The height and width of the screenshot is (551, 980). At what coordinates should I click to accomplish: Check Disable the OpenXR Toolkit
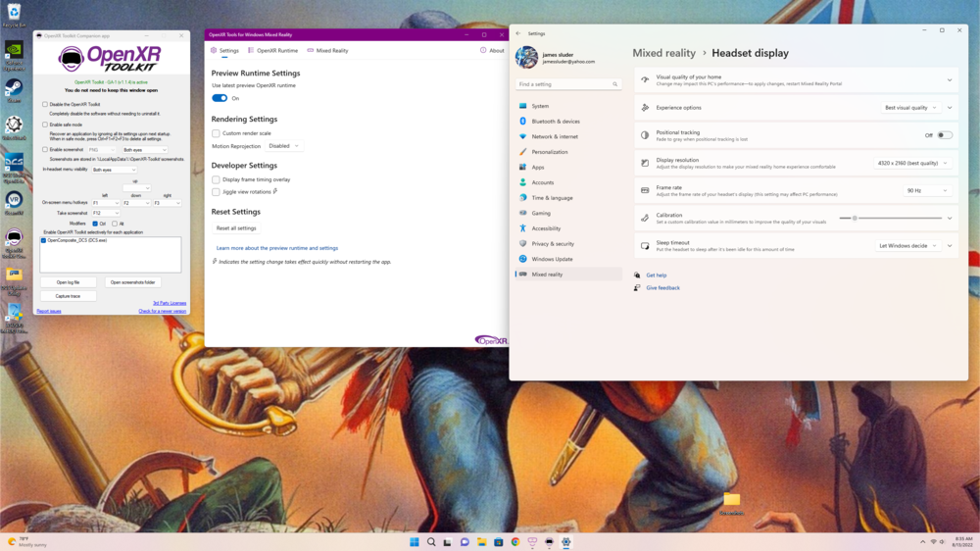45,105
